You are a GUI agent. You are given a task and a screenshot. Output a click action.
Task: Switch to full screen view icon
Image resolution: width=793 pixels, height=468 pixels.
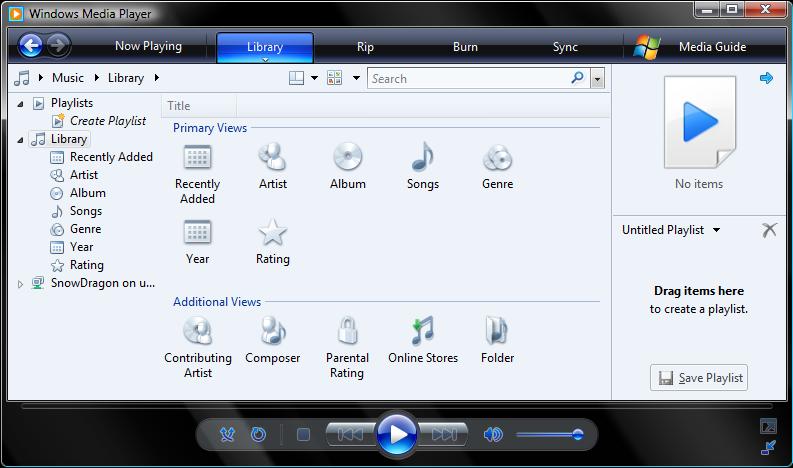tap(768, 427)
